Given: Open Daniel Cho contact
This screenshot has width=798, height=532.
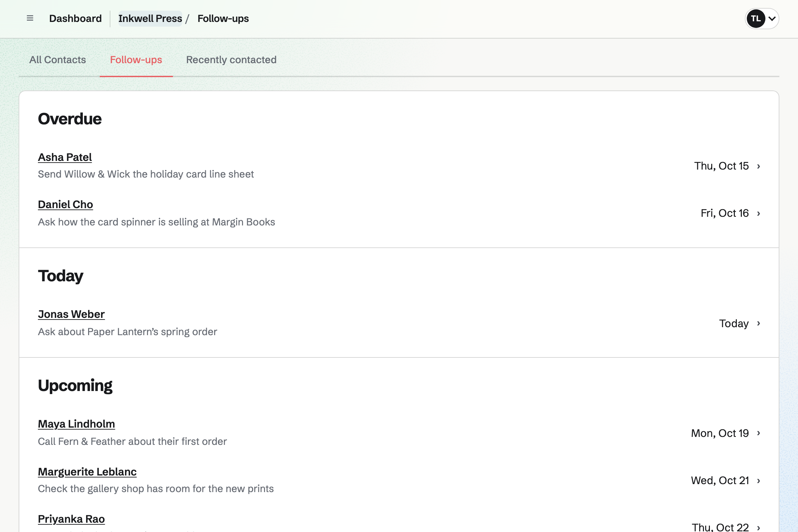Looking at the screenshot, I should click(x=66, y=204).
